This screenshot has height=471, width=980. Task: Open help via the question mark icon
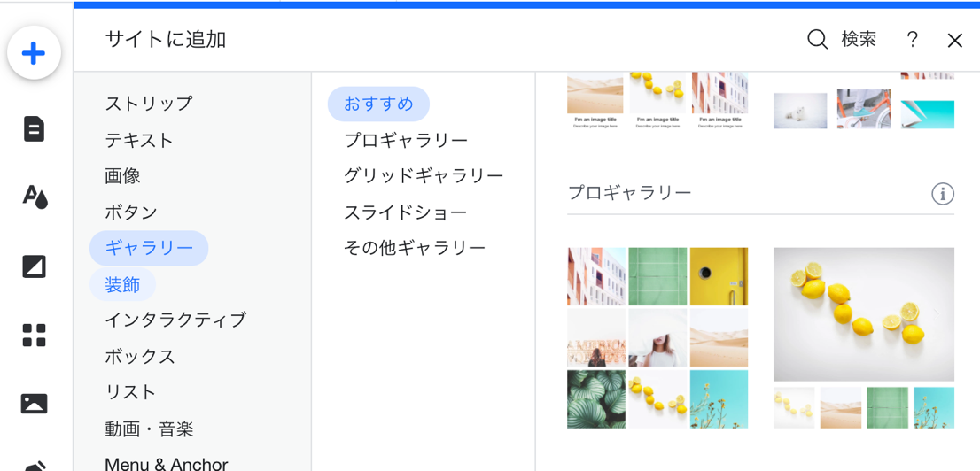pos(912,40)
